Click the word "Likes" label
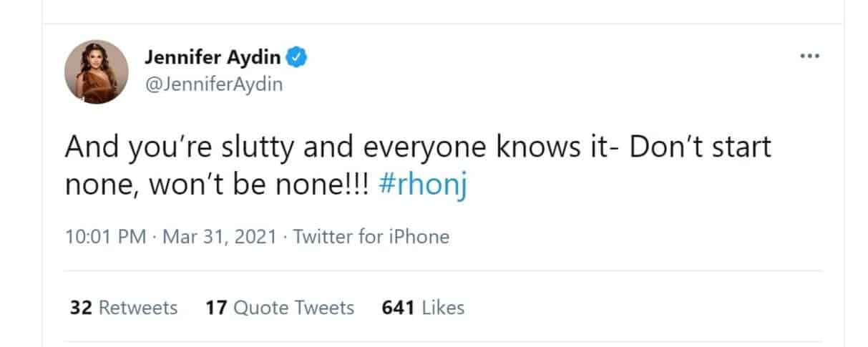This screenshot has width=868, height=347. pos(444,308)
